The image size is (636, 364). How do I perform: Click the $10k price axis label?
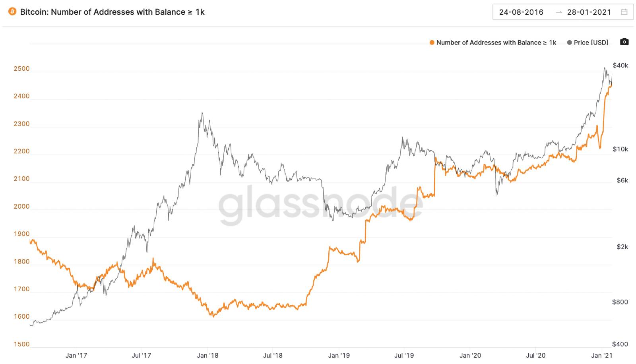click(x=620, y=149)
